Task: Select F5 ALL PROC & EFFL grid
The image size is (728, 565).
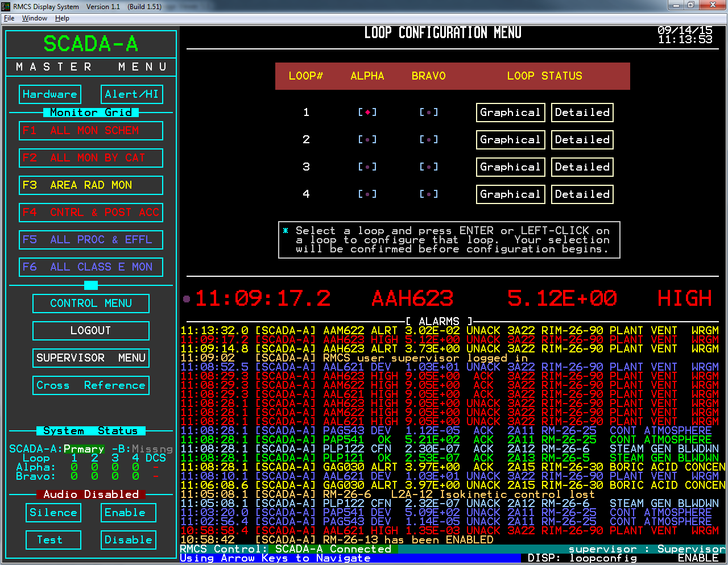Action: [91, 240]
